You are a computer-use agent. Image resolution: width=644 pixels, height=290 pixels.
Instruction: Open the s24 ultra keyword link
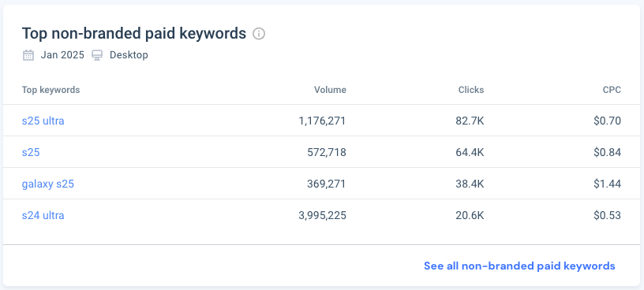pyautogui.click(x=43, y=215)
